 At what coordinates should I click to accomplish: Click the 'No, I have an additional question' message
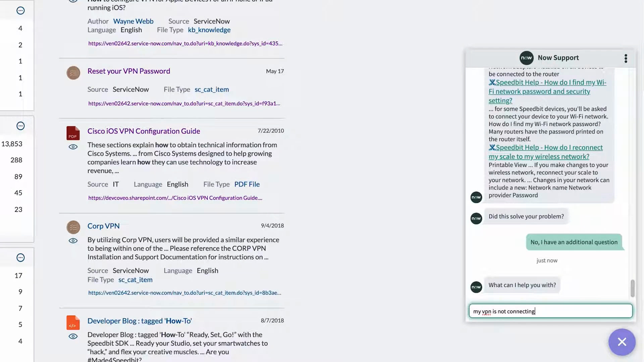(574, 242)
